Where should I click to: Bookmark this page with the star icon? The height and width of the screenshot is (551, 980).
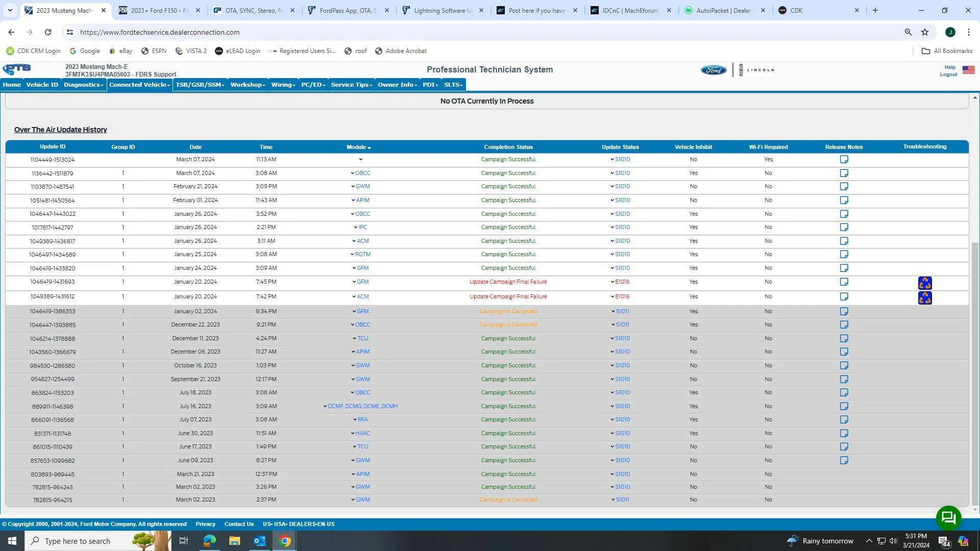(x=924, y=32)
